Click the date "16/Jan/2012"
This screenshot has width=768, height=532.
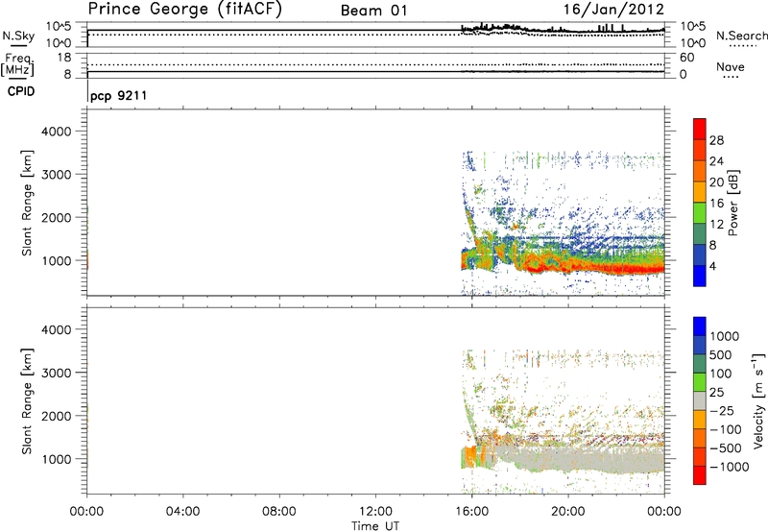(x=614, y=10)
